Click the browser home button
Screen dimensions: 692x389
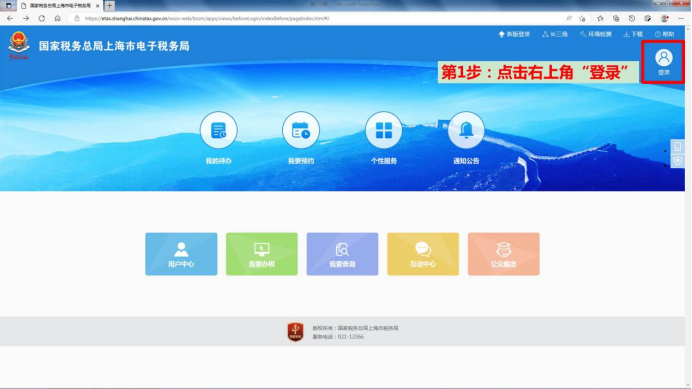[x=57, y=19]
